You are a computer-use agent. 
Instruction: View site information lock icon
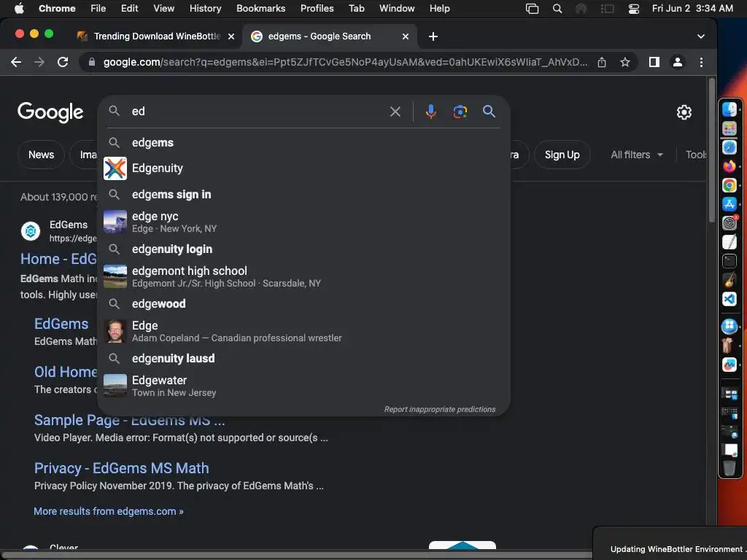click(x=92, y=62)
